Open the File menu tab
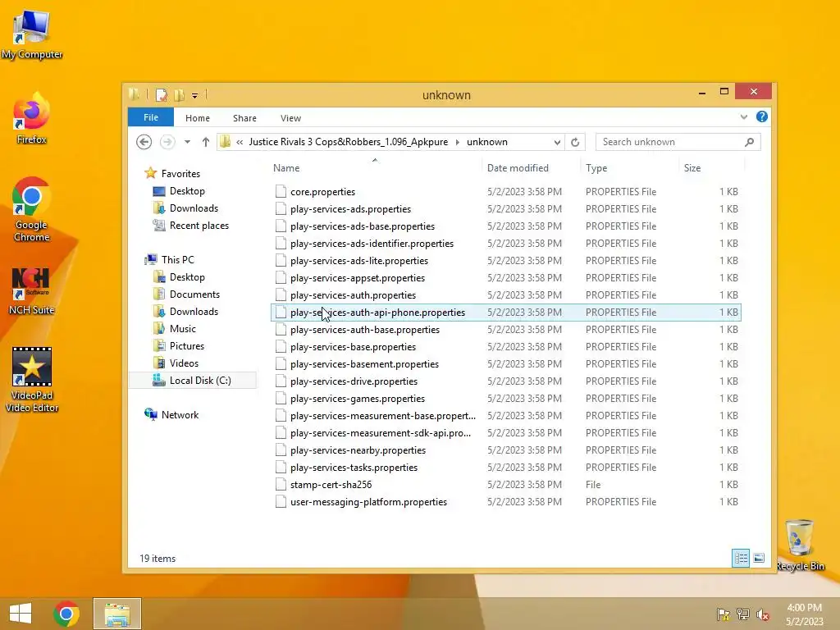Screen dimensions: 840x630 (151, 117)
